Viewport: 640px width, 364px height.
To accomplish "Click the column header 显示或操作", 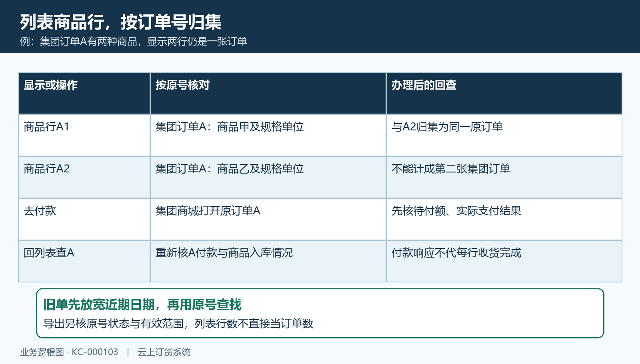I will [x=84, y=93].
